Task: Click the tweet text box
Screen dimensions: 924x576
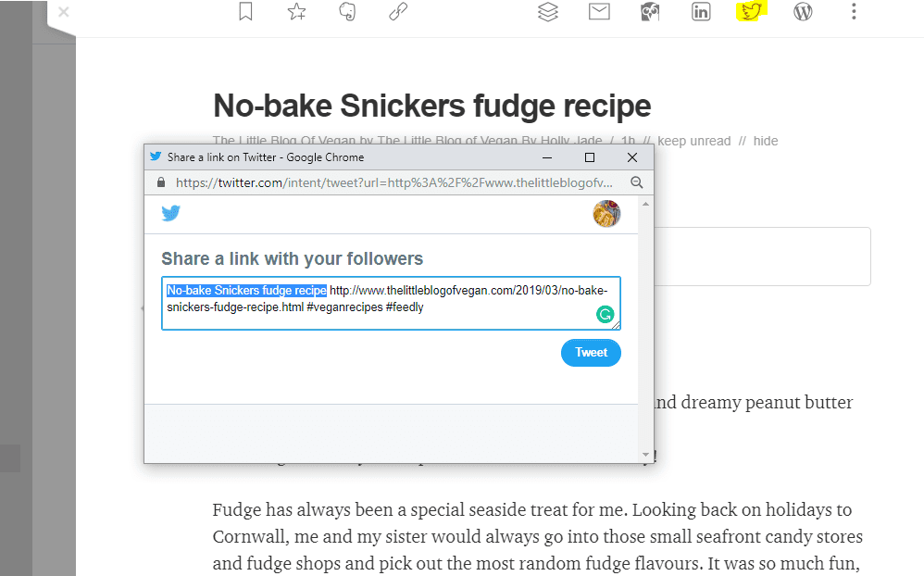Action: click(x=391, y=303)
